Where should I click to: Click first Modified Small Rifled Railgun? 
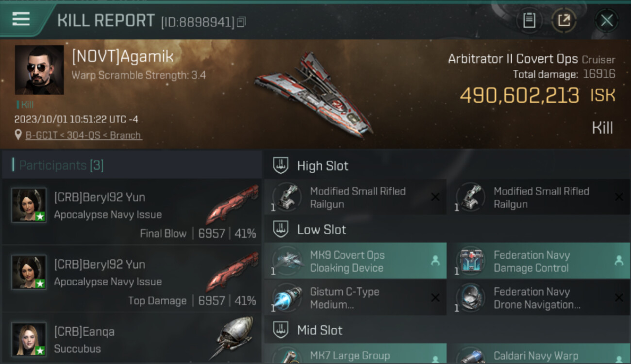pyautogui.click(x=355, y=198)
